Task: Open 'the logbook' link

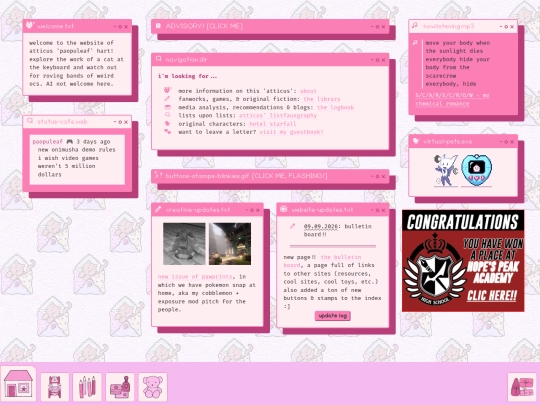Action: coord(335,107)
